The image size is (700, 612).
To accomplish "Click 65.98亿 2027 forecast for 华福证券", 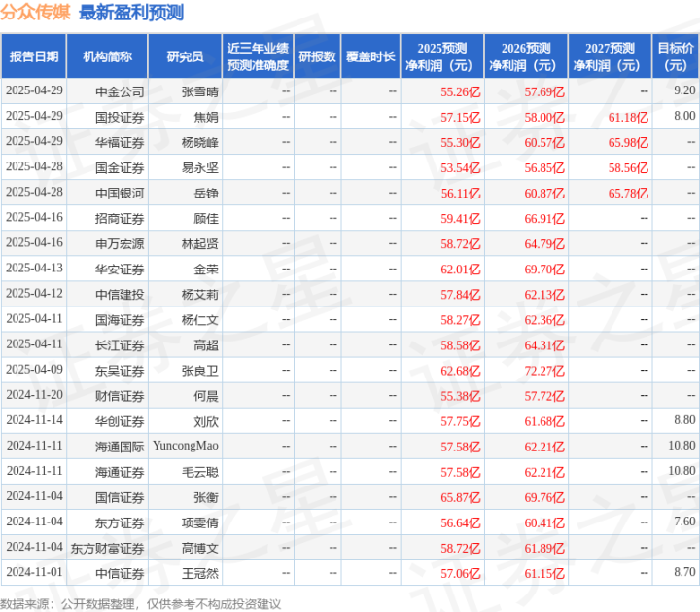I will pyautogui.click(x=629, y=142).
